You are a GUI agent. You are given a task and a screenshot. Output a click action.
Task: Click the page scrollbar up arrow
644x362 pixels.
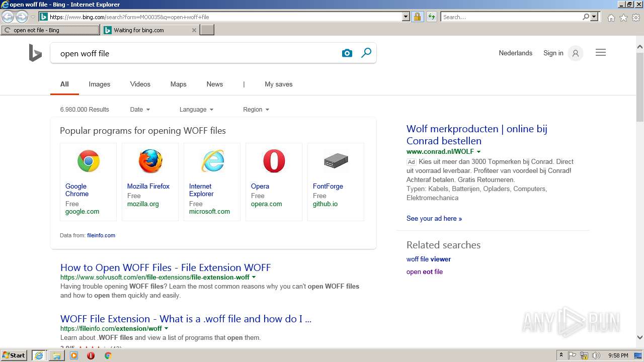click(640, 47)
